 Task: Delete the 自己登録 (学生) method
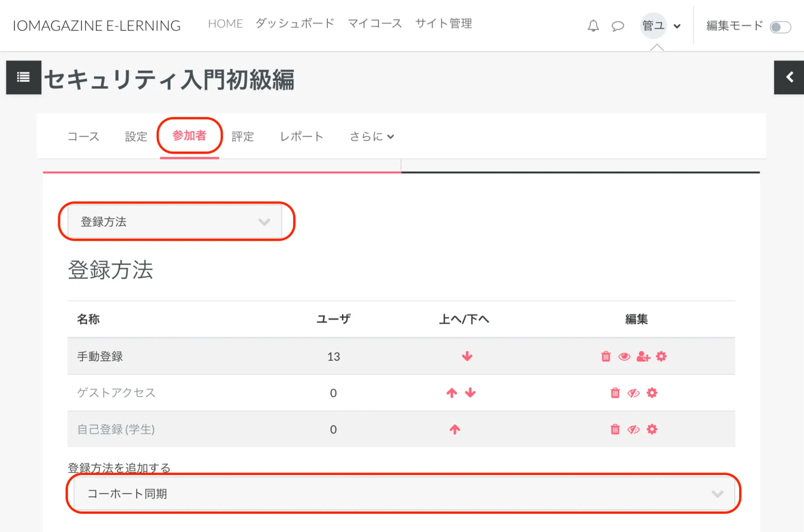point(615,429)
